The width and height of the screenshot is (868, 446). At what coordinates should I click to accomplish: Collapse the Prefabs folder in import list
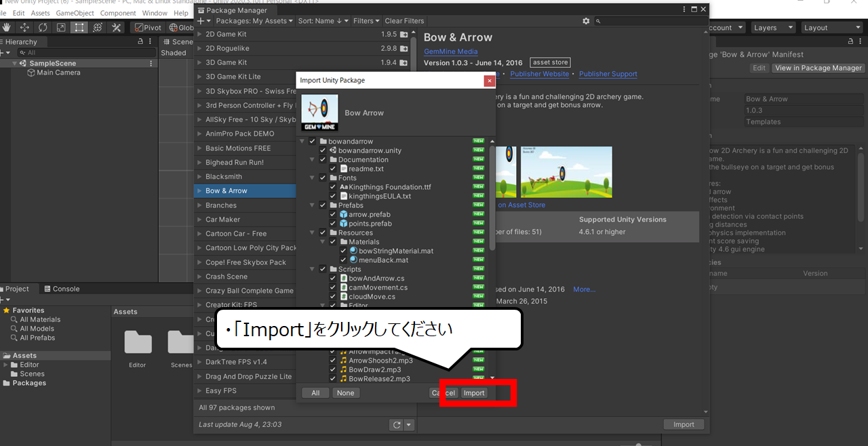313,205
